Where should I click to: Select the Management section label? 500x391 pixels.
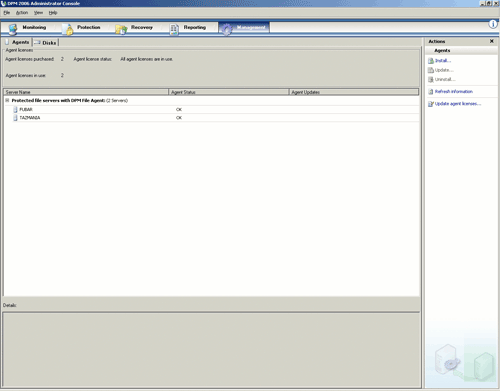click(x=251, y=27)
